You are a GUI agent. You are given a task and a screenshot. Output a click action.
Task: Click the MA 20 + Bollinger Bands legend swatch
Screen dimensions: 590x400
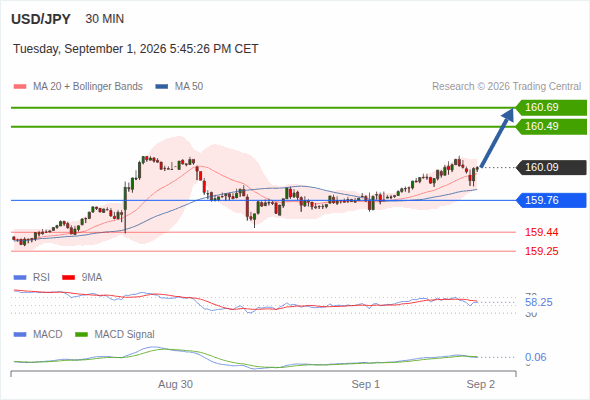point(20,87)
